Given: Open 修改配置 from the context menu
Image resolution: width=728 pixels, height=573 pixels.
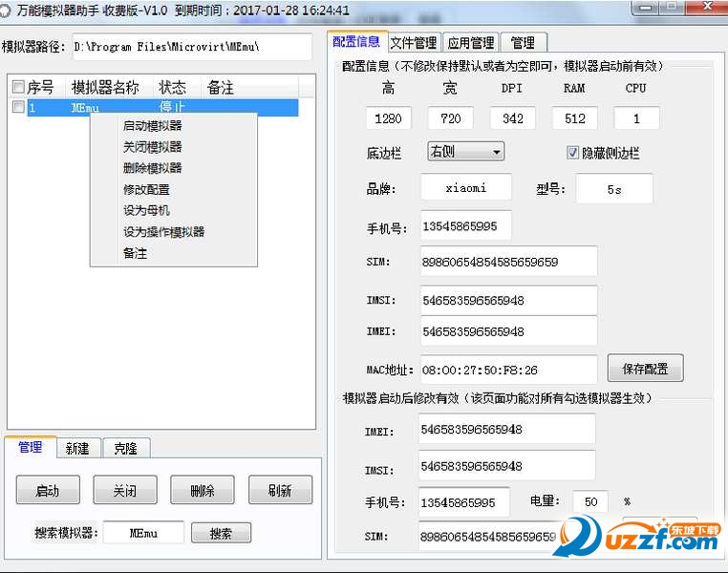Looking at the screenshot, I should tap(146, 189).
